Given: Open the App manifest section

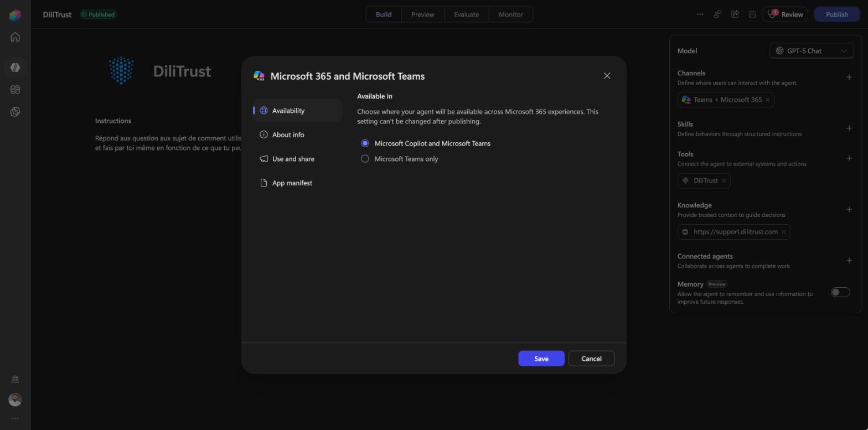Looking at the screenshot, I should pos(297,183).
